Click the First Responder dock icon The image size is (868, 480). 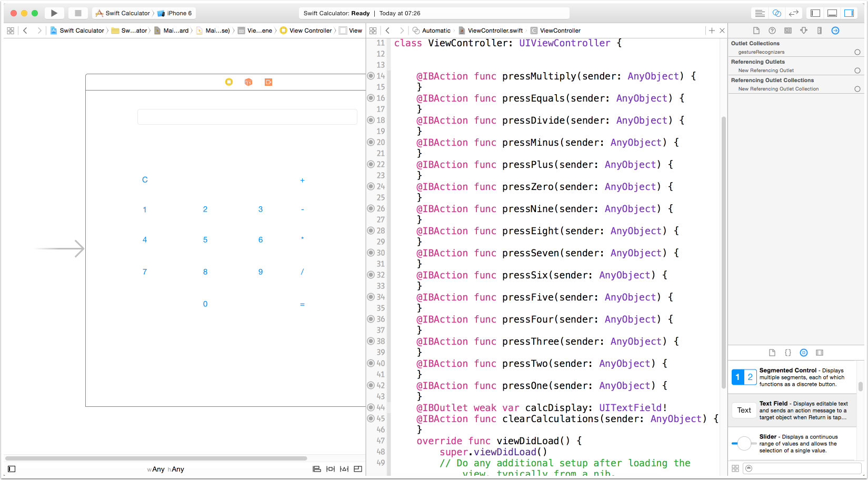[x=248, y=82]
